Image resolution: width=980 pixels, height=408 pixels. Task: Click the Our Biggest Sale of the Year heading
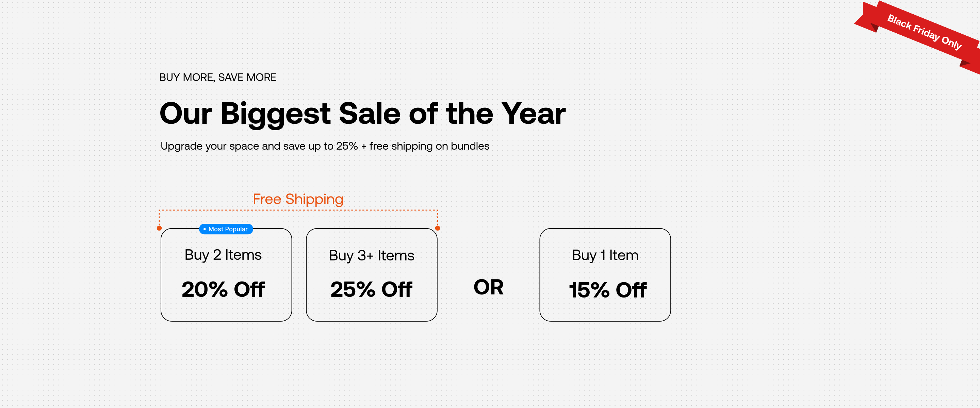click(362, 113)
